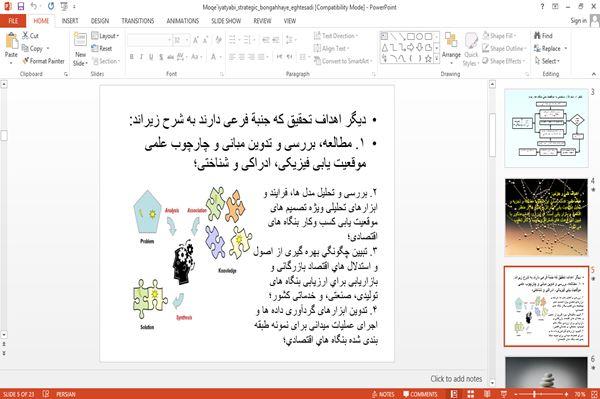Fit slide to current window icon
The image size is (600, 399).
[x=594, y=394]
